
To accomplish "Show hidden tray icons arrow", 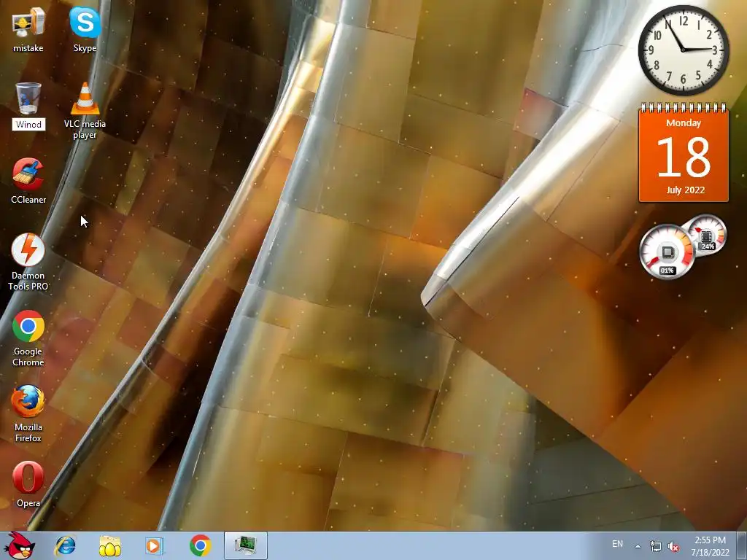I will (x=638, y=546).
